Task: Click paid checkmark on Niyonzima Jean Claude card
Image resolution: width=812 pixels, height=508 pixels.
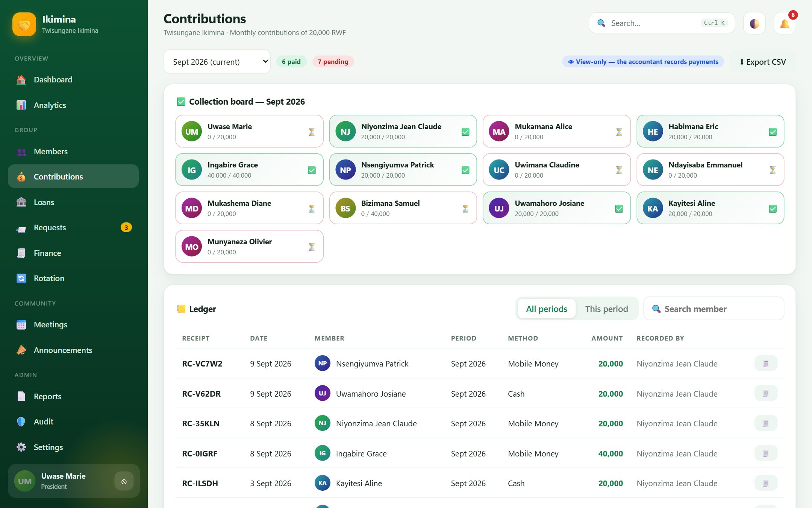Action: [465, 132]
